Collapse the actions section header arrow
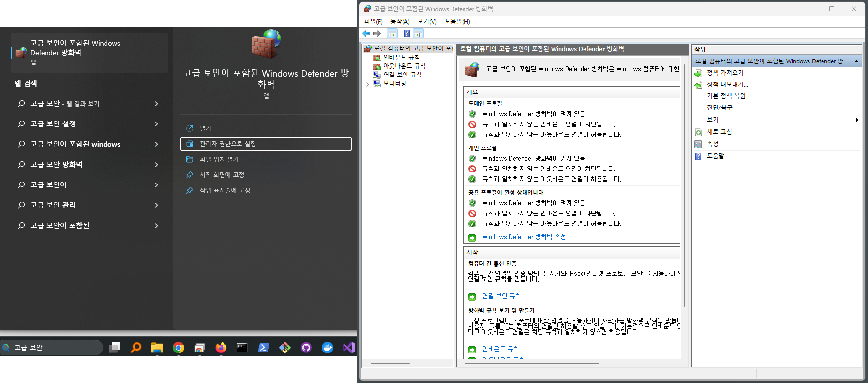868x383 pixels. point(856,61)
